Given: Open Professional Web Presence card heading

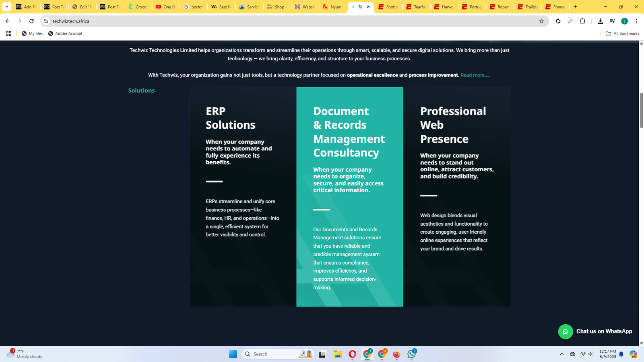Looking at the screenshot, I should tap(453, 125).
